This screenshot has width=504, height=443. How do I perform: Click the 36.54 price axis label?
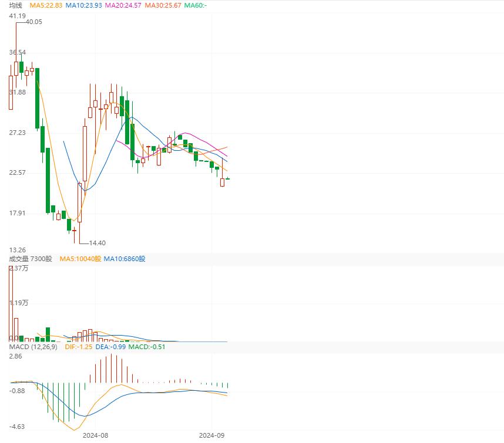click(18, 52)
